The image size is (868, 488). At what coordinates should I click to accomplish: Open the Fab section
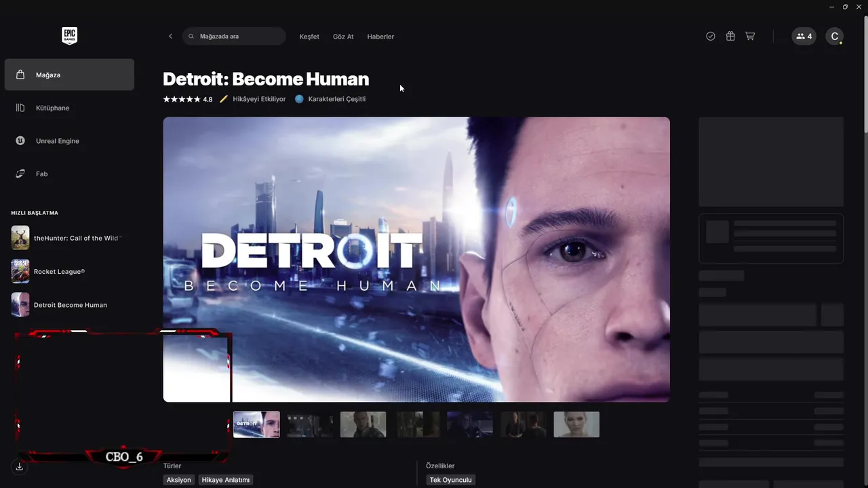(x=69, y=174)
